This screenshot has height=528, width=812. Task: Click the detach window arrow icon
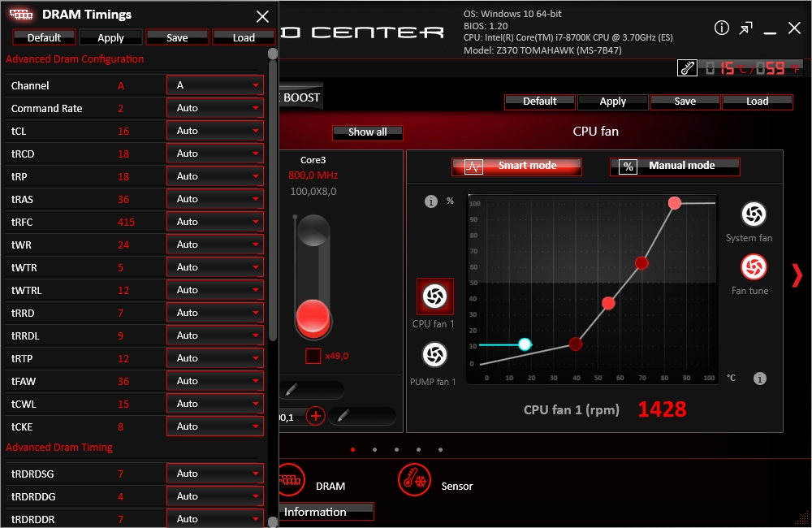point(745,28)
